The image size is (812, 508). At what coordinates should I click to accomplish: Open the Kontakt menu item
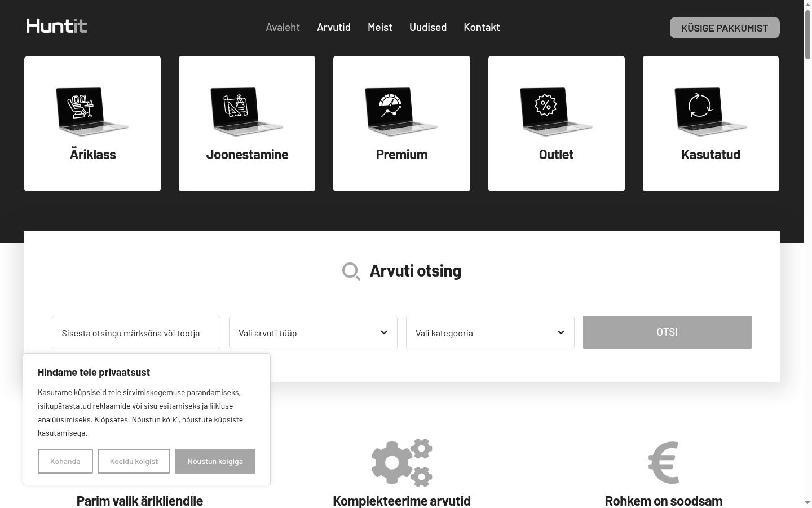coord(482,27)
